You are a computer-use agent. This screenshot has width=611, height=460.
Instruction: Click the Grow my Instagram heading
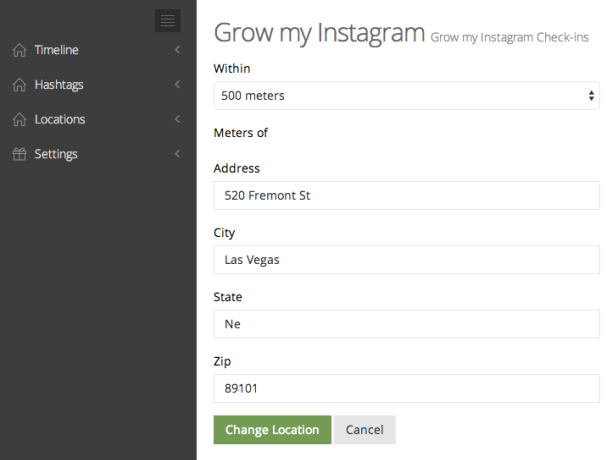(x=319, y=33)
